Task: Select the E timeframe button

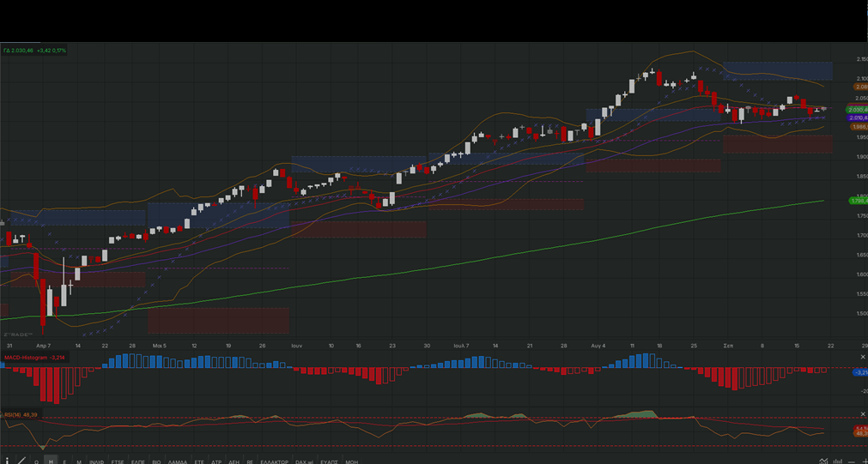Action: [64, 461]
